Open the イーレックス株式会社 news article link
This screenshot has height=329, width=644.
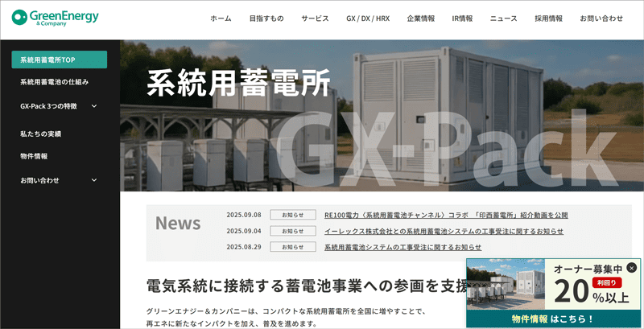(x=444, y=231)
